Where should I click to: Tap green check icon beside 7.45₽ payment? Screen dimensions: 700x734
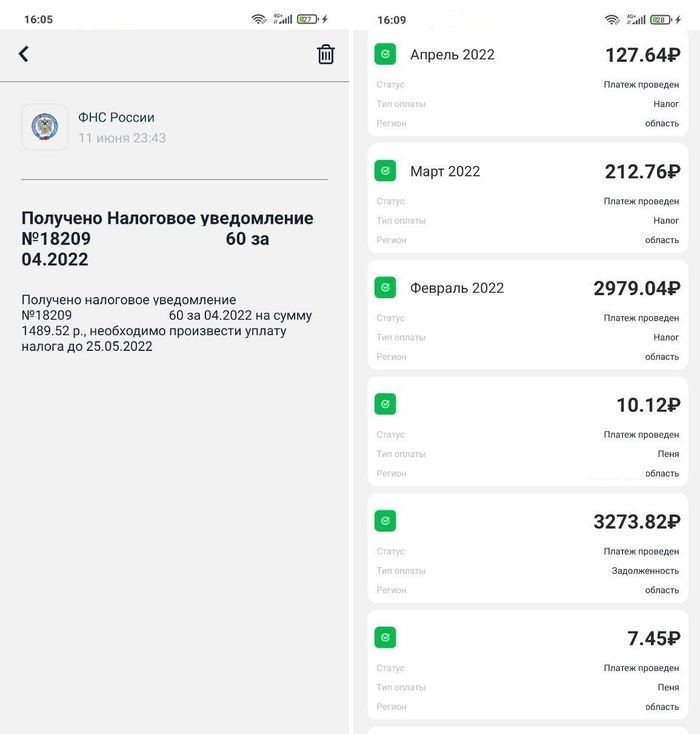point(385,638)
